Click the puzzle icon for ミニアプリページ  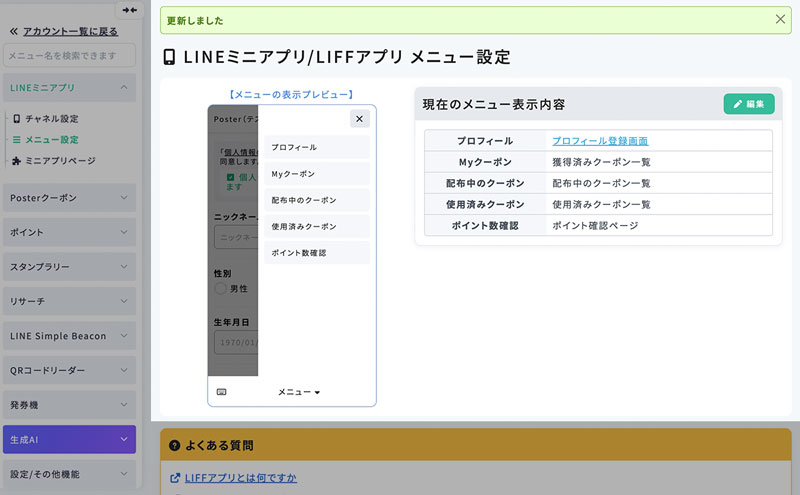(16, 161)
